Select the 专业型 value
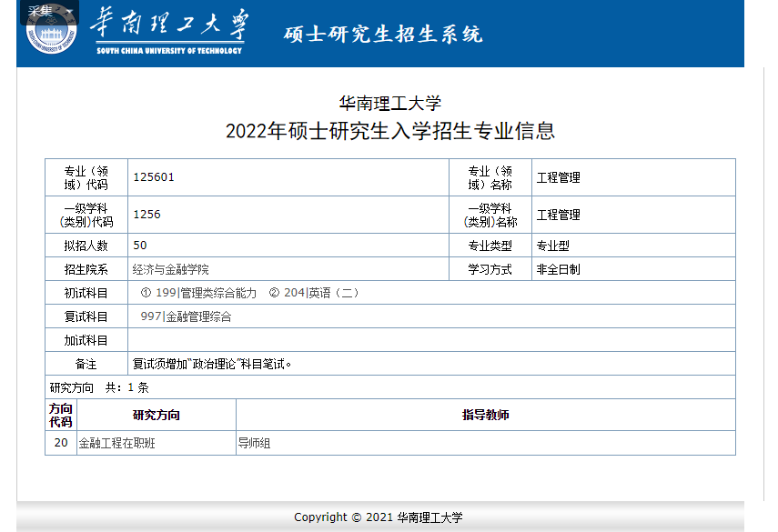778x532 pixels. [552, 246]
